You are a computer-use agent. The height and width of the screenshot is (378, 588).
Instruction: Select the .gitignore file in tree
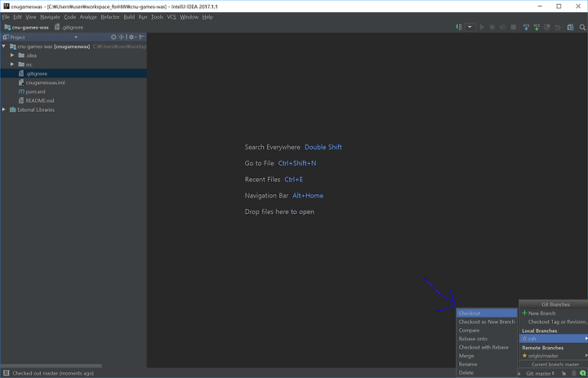(73, 73)
